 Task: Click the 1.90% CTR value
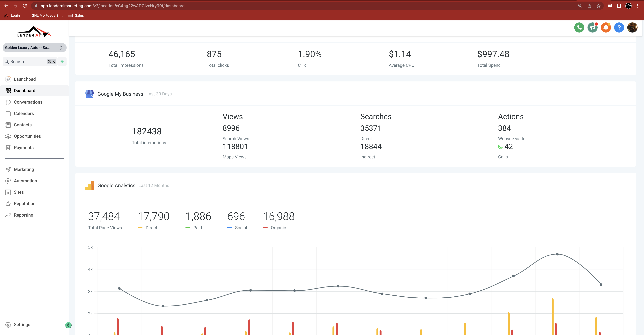309,54
